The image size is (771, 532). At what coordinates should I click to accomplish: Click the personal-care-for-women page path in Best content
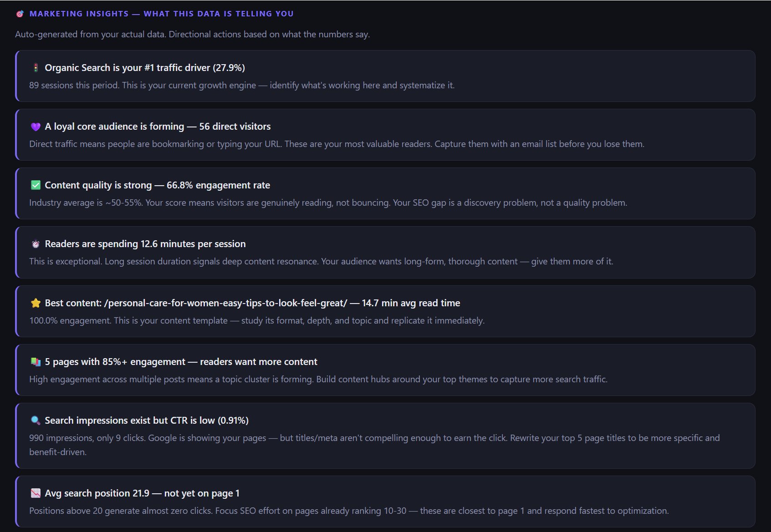pyautogui.click(x=225, y=303)
